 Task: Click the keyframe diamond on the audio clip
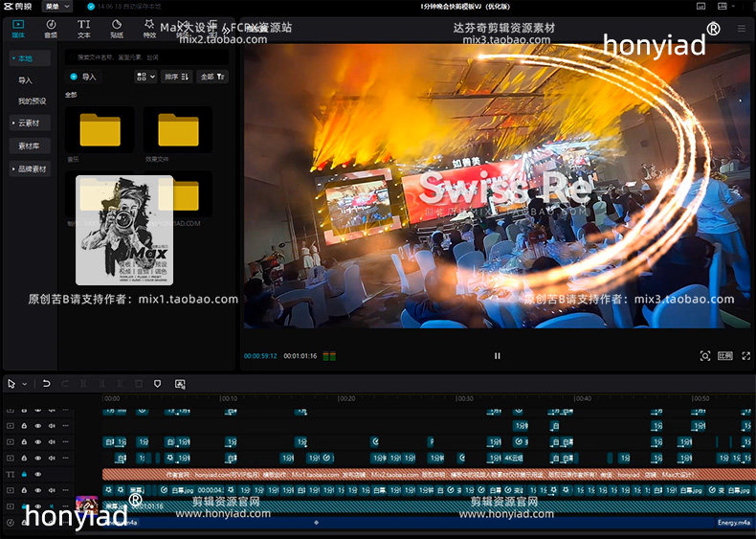[x=317, y=523]
